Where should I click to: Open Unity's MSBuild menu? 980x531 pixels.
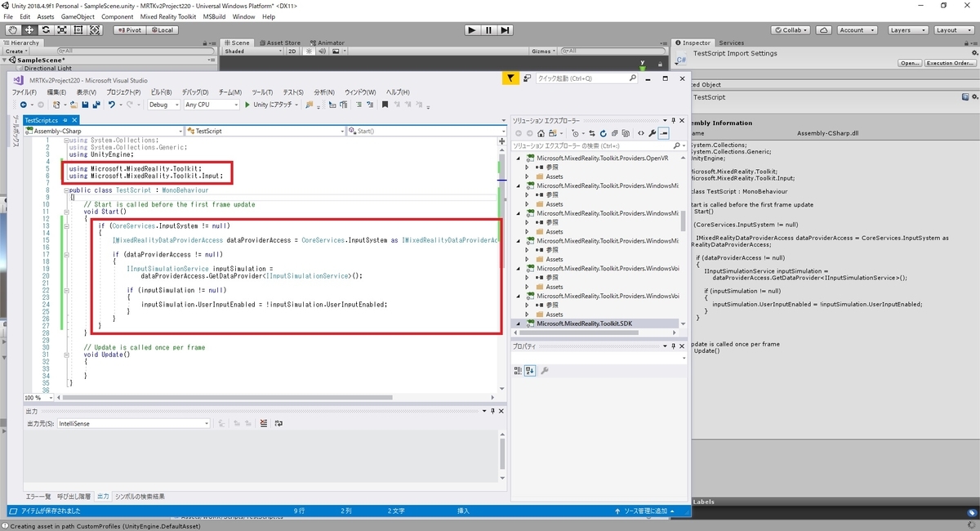tap(215, 16)
